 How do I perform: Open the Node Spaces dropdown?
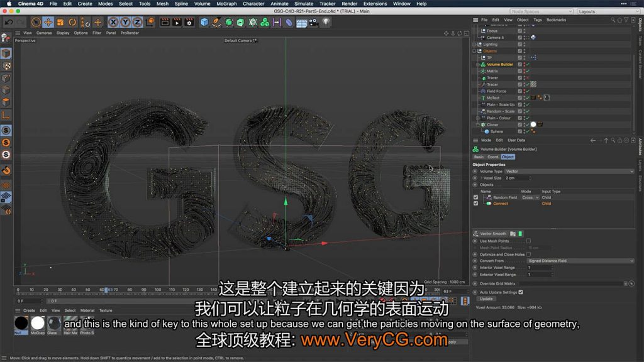[x=541, y=11]
